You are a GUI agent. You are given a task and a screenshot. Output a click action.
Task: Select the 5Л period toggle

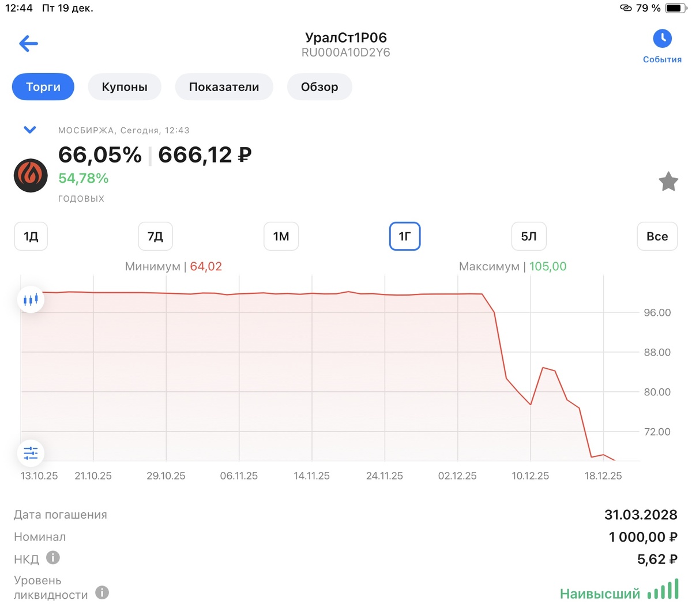click(x=528, y=236)
